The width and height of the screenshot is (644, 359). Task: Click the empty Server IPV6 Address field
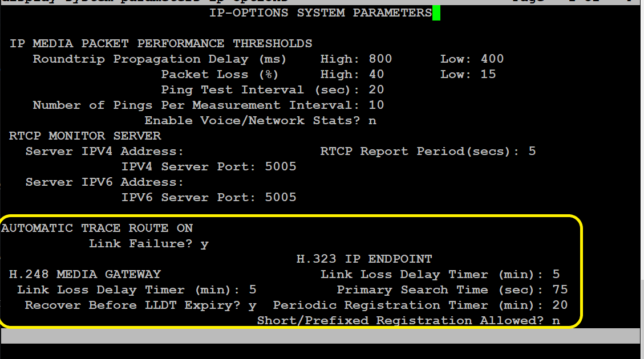(246, 182)
